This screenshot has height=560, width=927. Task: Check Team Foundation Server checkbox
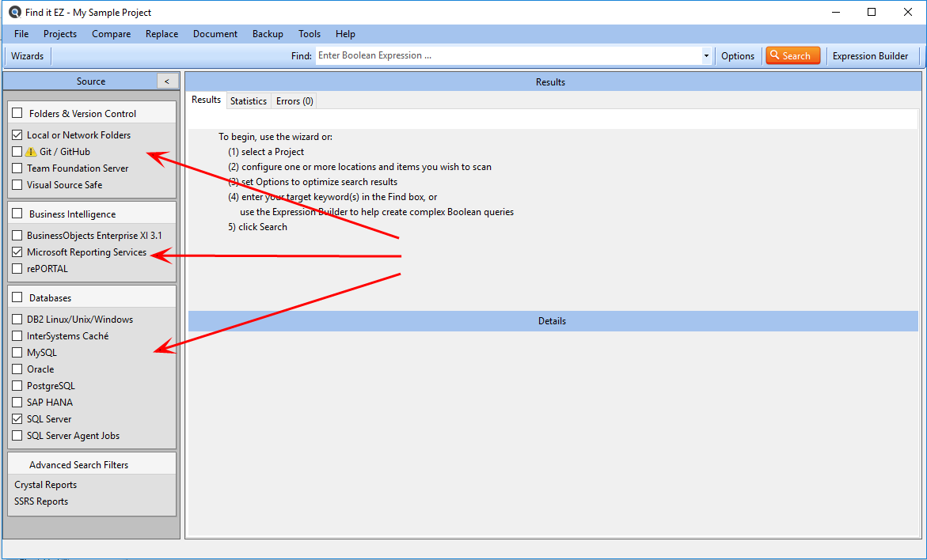tap(17, 168)
